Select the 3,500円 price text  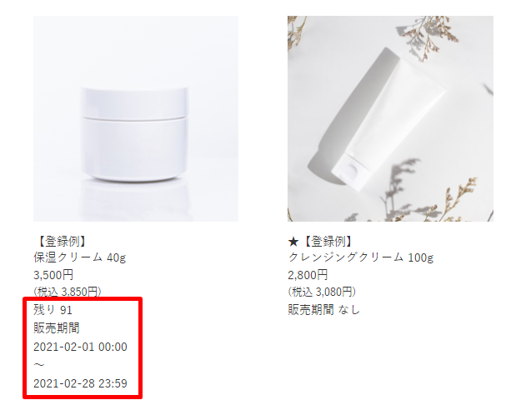(x=53, y=275)
